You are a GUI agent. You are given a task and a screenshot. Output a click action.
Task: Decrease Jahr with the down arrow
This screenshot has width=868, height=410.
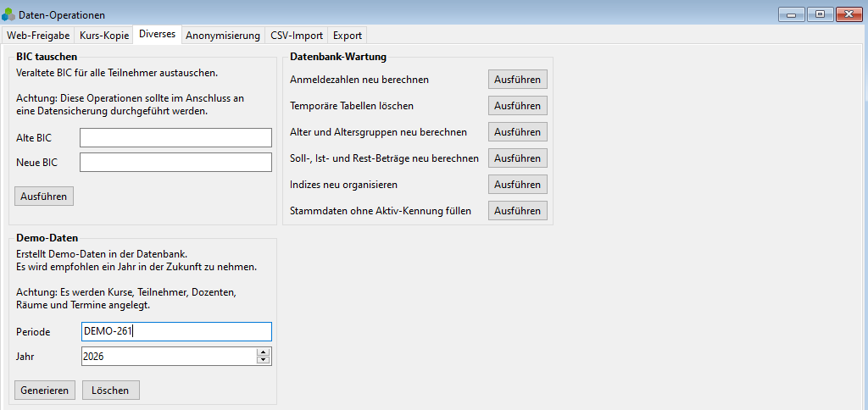tap(264, 360)
